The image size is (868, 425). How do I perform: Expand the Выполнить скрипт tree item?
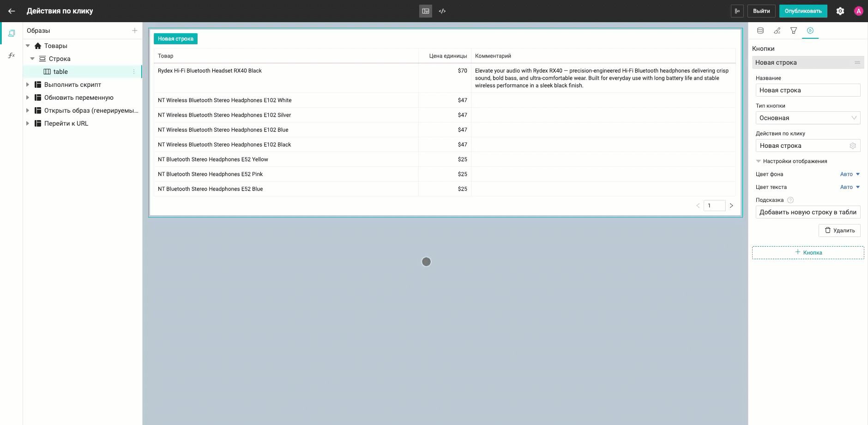point(28,85)
